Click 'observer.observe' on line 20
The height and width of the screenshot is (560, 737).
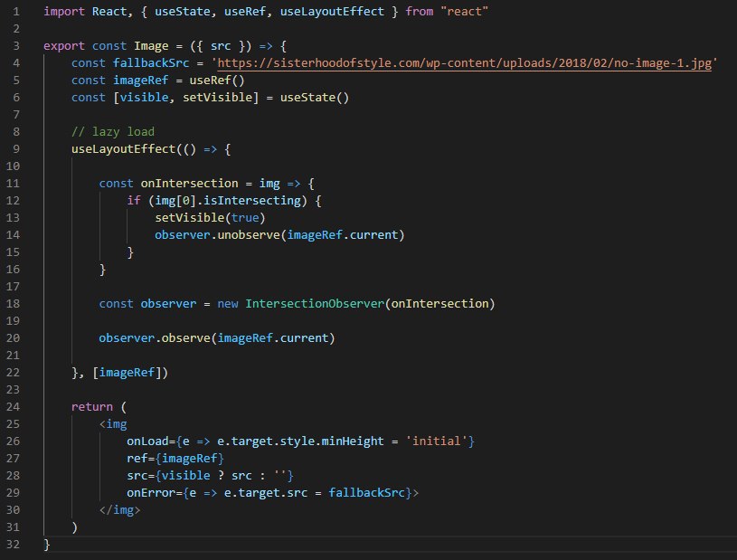(155, 338)
